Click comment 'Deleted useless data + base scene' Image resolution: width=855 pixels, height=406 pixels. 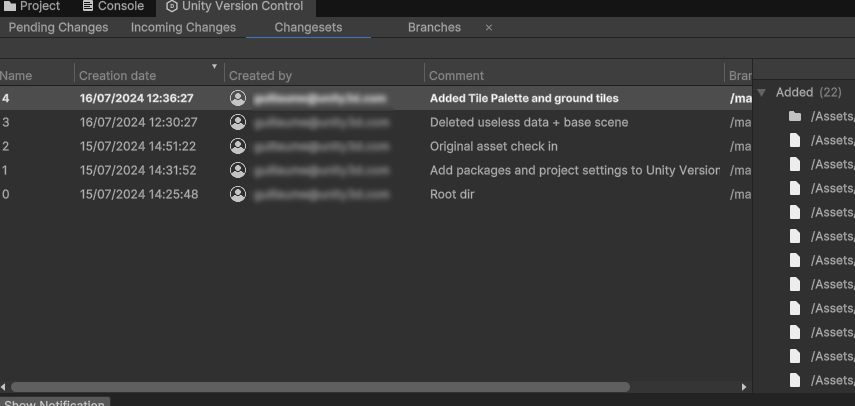(529, 122)
